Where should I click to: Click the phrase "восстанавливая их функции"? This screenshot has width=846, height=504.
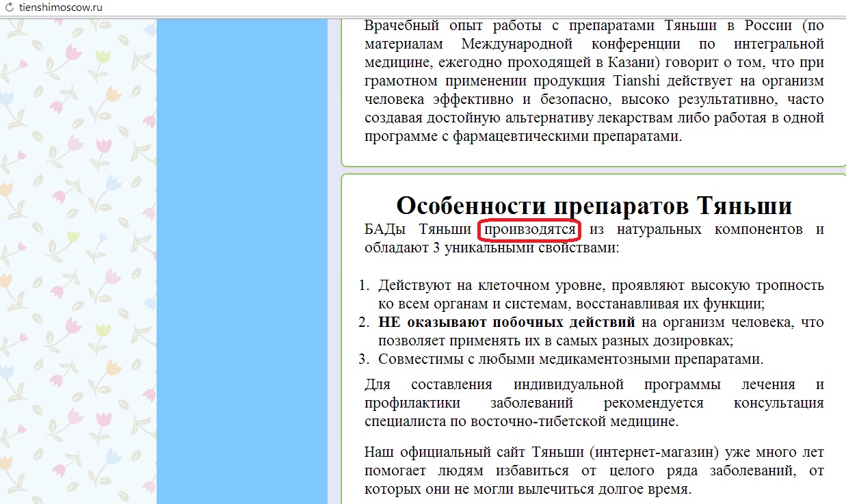pos(670,304)
